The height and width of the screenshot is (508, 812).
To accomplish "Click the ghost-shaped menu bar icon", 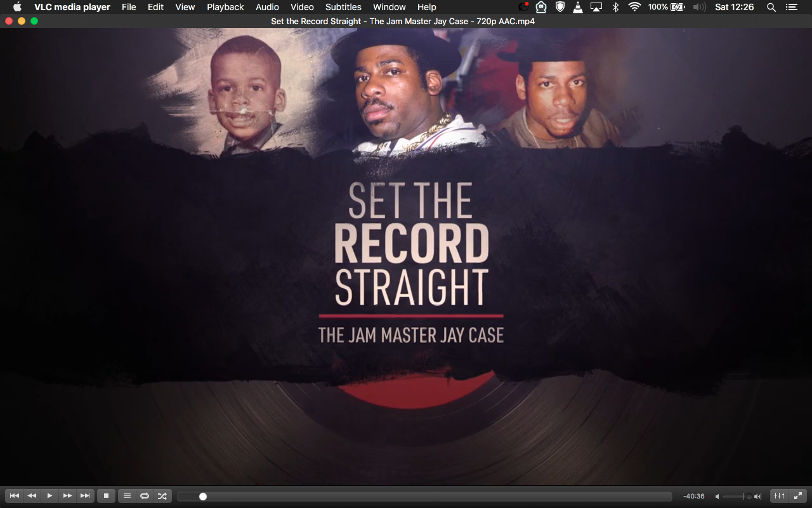I will tap(541, 7).
